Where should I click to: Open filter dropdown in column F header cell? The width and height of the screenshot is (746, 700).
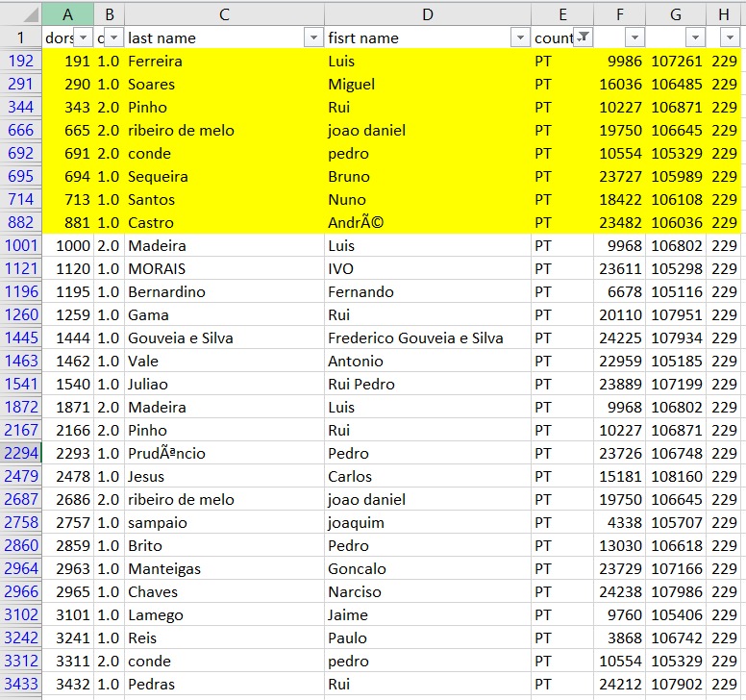[x=634, y=37]
